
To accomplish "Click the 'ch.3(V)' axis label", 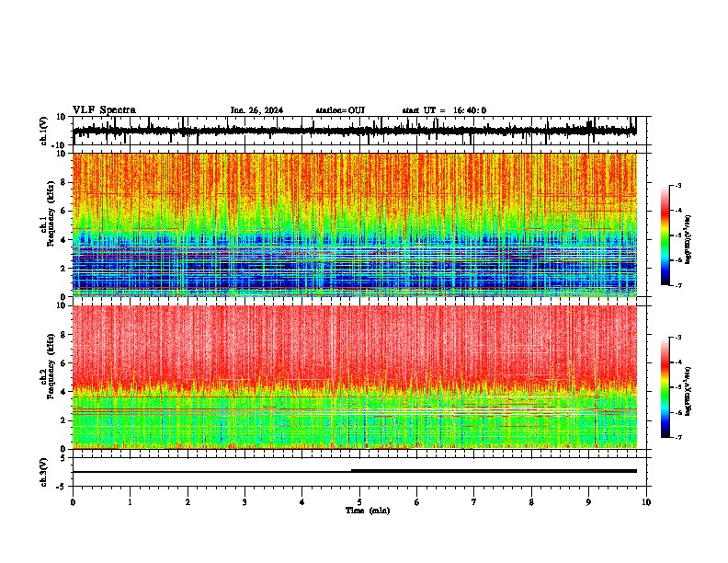I will (44, 472).
